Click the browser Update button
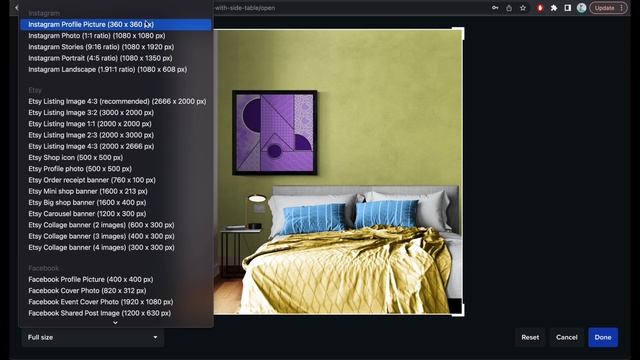This screenshot has height=360, width=640. (608, 8)
